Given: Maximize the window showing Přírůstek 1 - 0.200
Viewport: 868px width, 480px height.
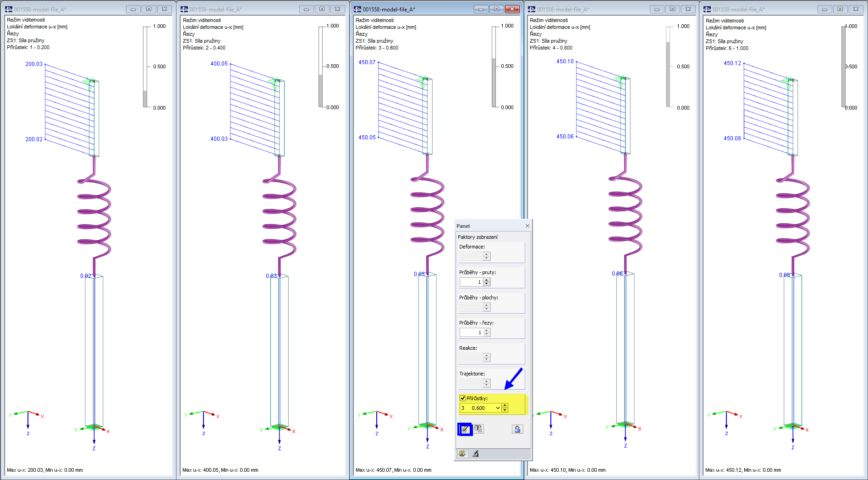Looking at the screenshot, I should (x=148, y=9).
